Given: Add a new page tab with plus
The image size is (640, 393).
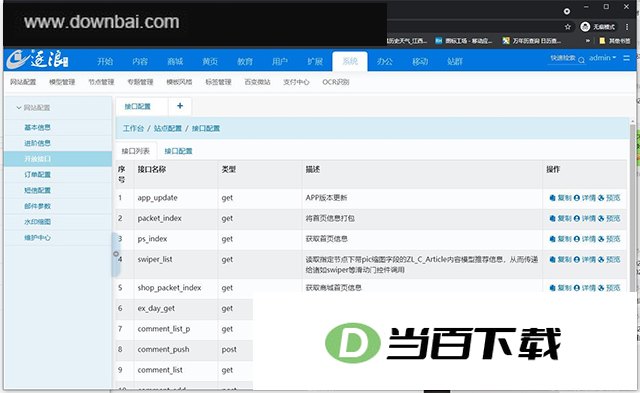Looking at the screenshot, I should point(180,106).
